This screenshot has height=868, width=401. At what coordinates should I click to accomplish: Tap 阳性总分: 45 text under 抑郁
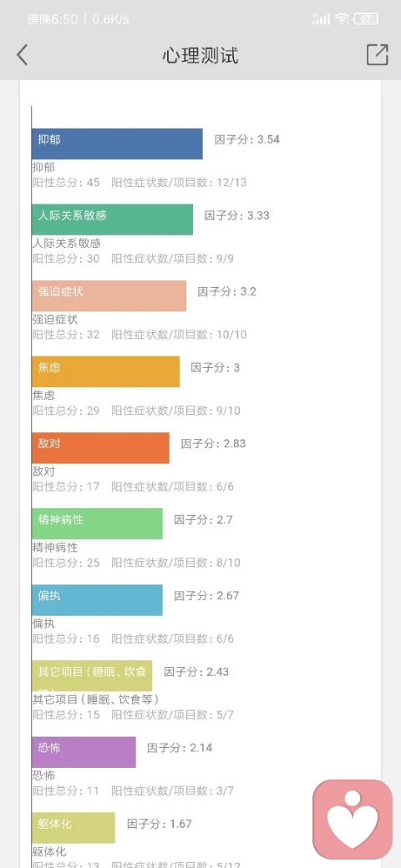[66, 183]
